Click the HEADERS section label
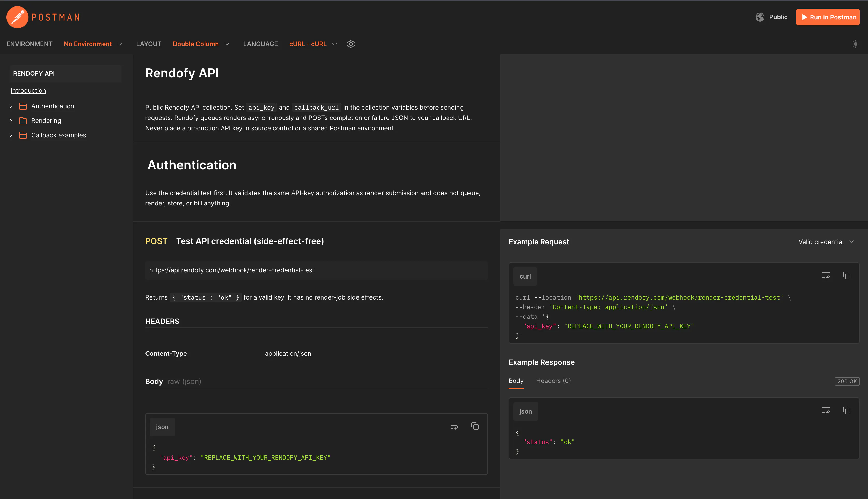The height and width of the screenshot is (499, 868). [162, 322]
